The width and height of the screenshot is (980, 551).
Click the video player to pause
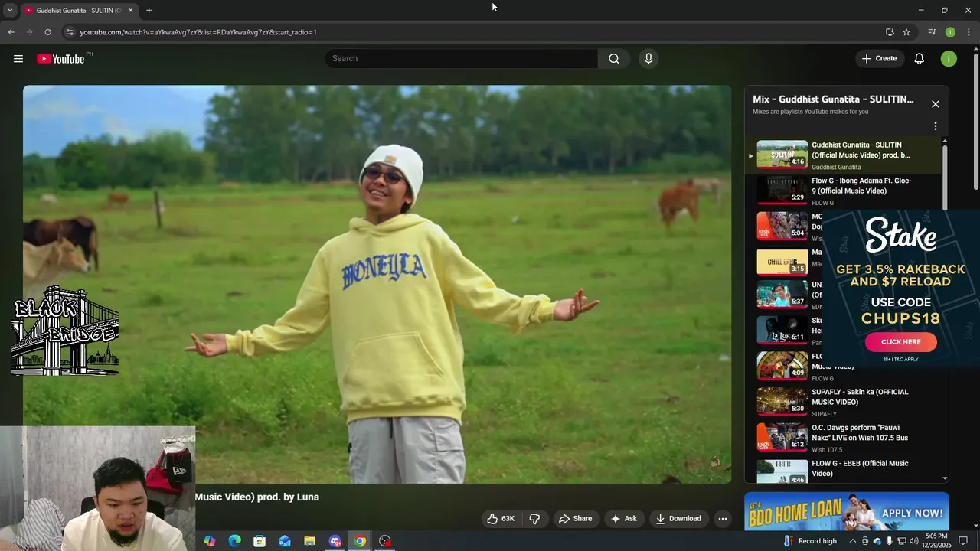coord(377,284)
